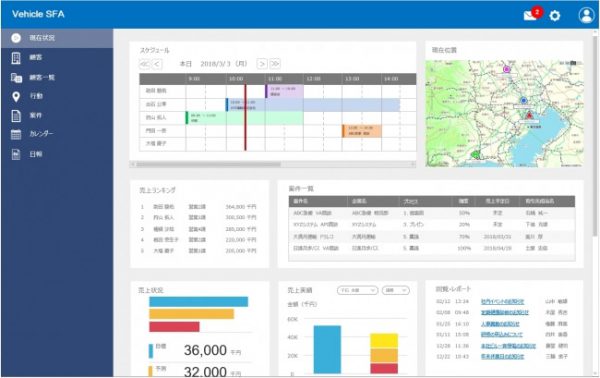Go to next day in schedule
This screenshot has width=600, height=378.
coord(261,64)
